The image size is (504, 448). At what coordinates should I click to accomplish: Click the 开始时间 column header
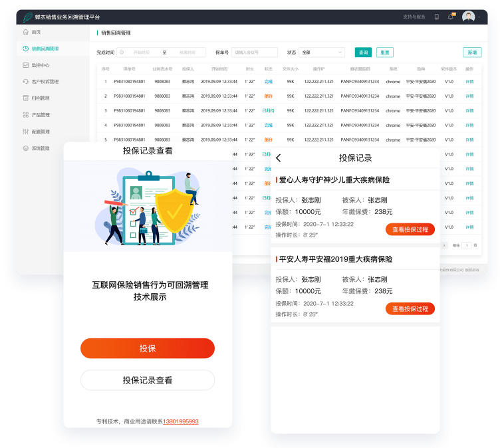point(219,69)
